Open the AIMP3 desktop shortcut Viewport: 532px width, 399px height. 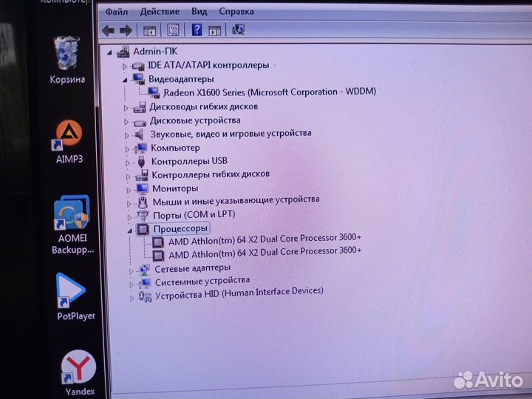coord(69,135)
